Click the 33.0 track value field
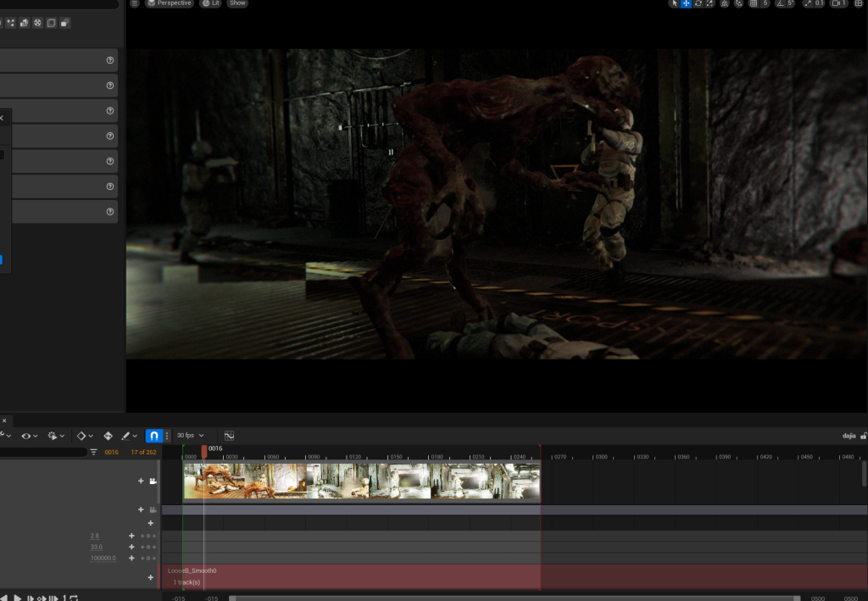The width and height of the screenshot is (868, 601). (x=97, y=548)
